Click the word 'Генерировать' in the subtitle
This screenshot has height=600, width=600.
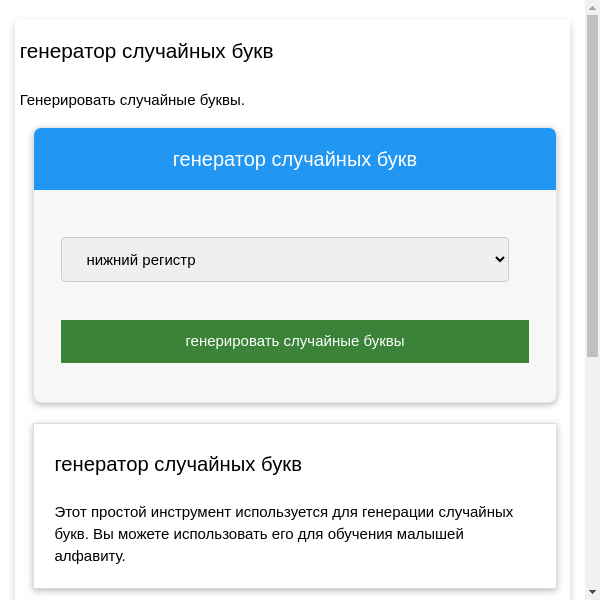(67, 99)
